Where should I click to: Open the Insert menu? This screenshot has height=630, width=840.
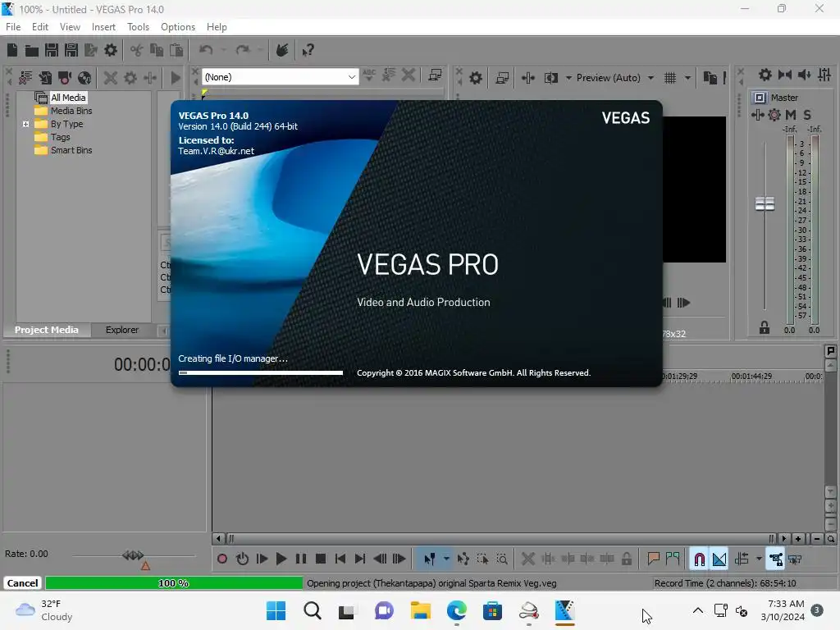[103, 27]
